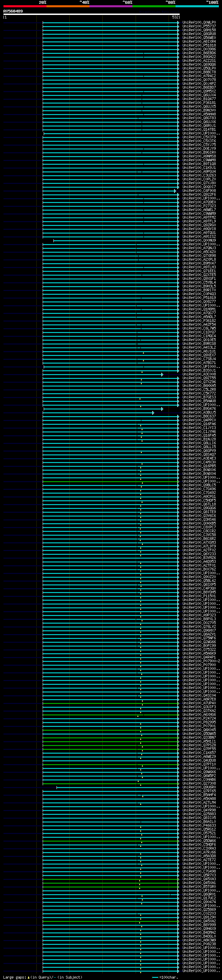Select hit label UniRef100_Q16FA6
222x980 pixels.
tap(199, 424)
